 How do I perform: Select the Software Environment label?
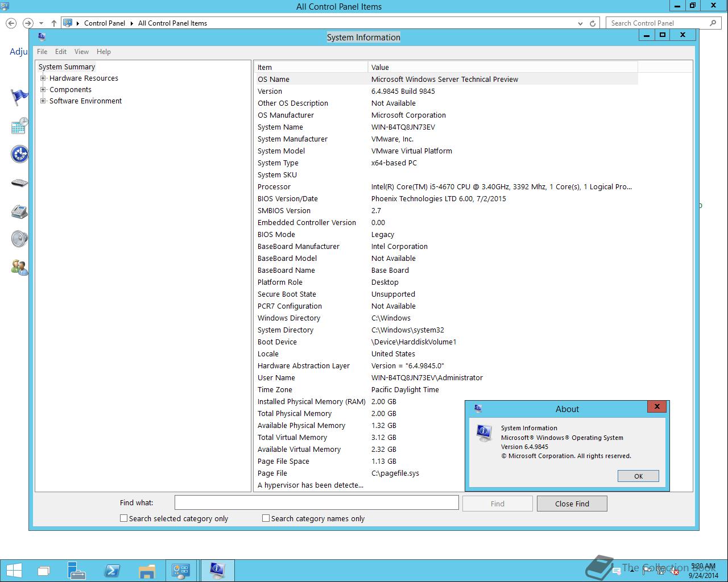[85, 101]
